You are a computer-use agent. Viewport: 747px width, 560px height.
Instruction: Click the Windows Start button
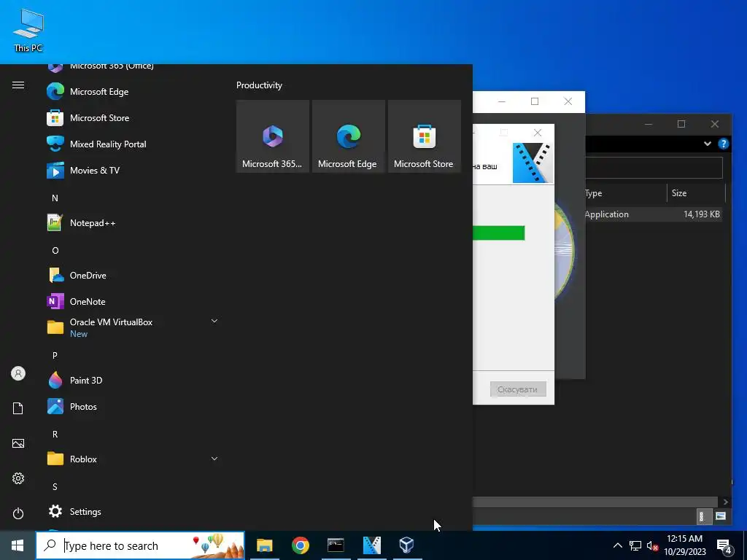click(x=18, y=545)
